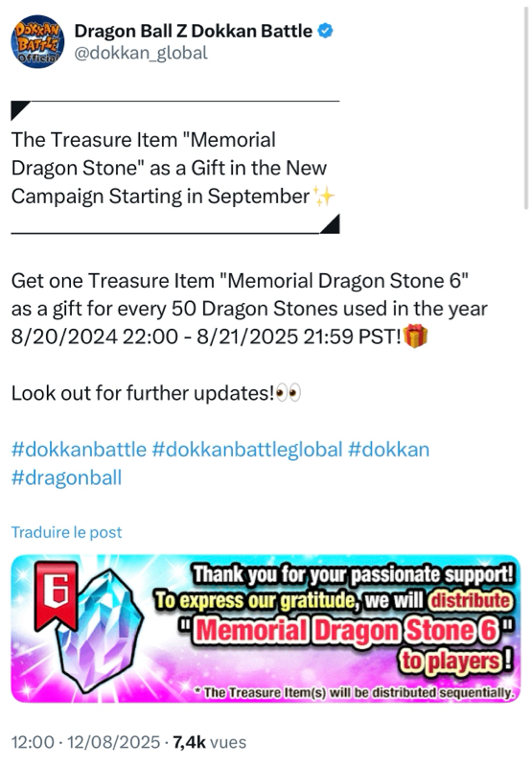Click the Dragon Ball Z Dokkan Battle name

point(193,31)
